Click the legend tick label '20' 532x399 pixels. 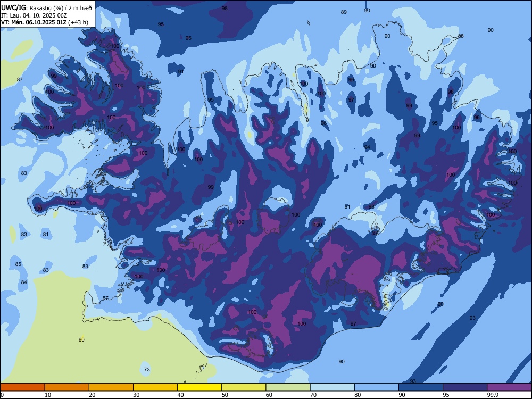[92, 395]
